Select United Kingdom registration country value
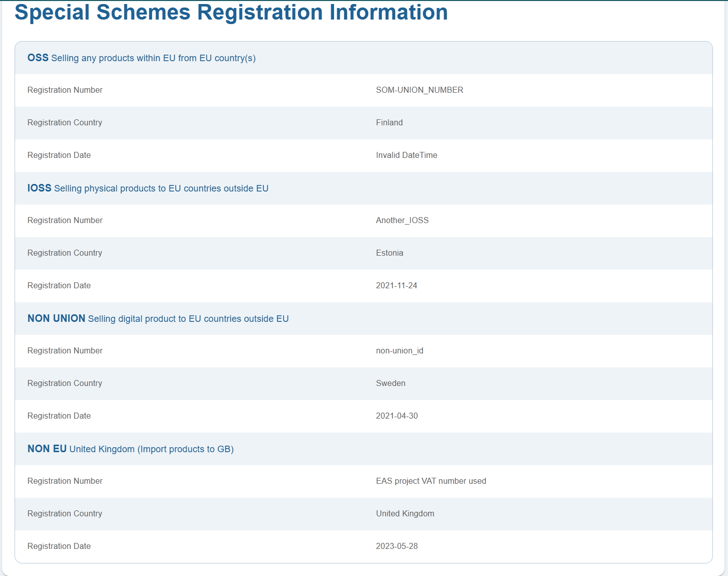Image resolution: width=728 pixels, height=576 pixels. [405, 514]
